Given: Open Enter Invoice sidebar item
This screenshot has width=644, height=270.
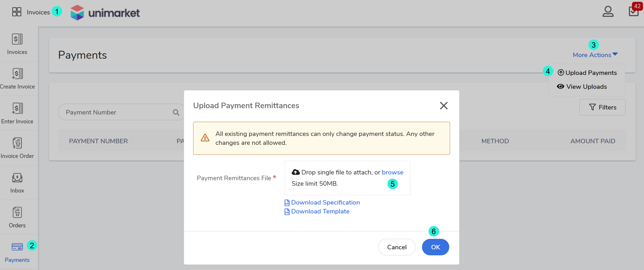Looking at the screenshot, I should click(x=17, y=113).
